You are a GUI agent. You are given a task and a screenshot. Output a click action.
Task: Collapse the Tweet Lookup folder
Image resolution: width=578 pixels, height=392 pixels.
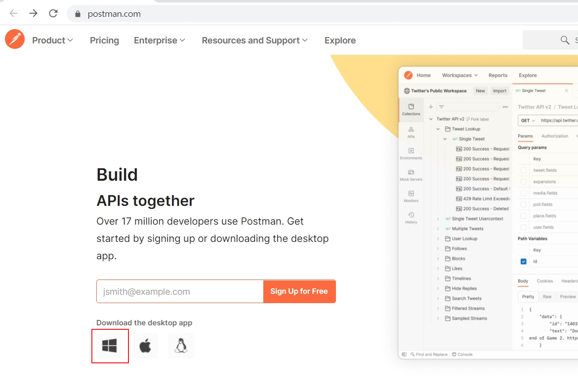coord(438,129)
